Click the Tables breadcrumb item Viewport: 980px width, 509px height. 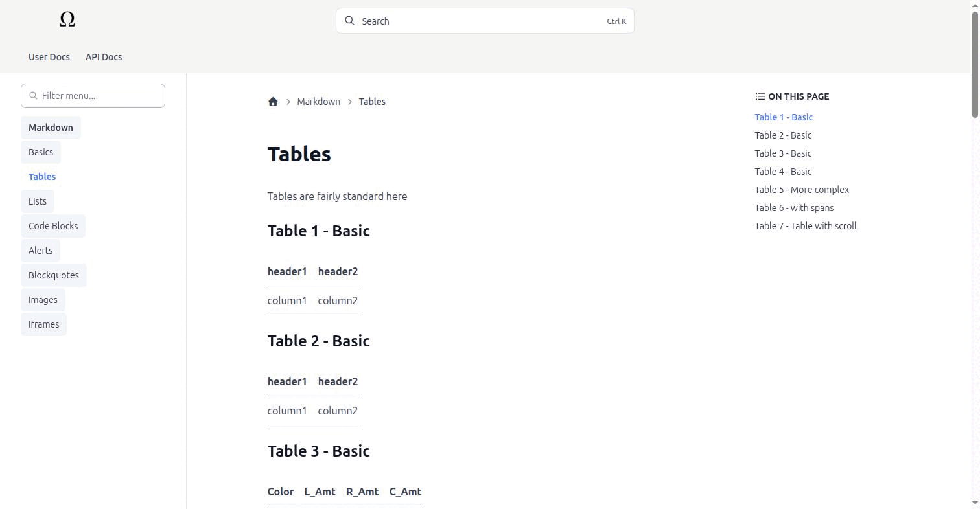click(x=372, y=102)
